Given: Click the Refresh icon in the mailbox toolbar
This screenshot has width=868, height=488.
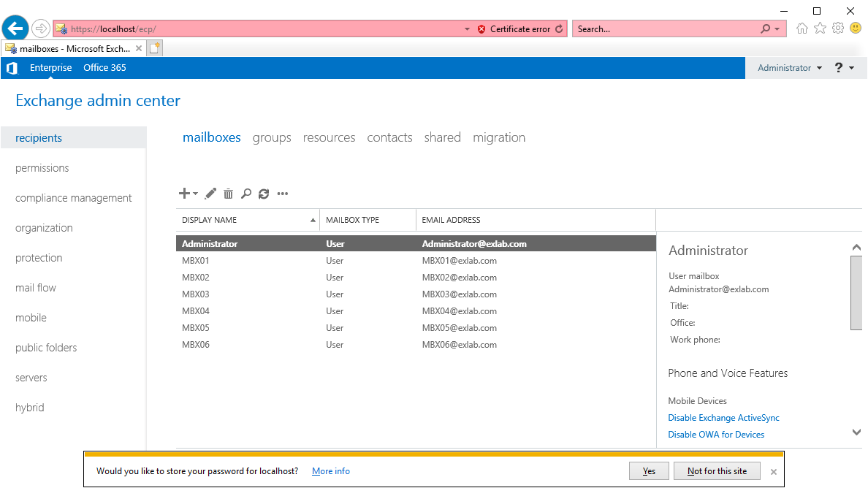Looking at the screenshot, I should pos(264,193).
